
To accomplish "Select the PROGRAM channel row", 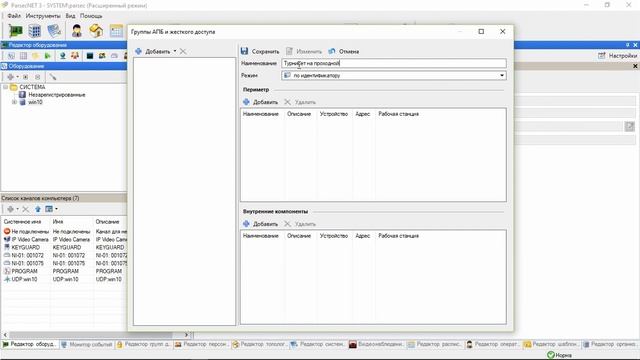I will tap(64, 271).
